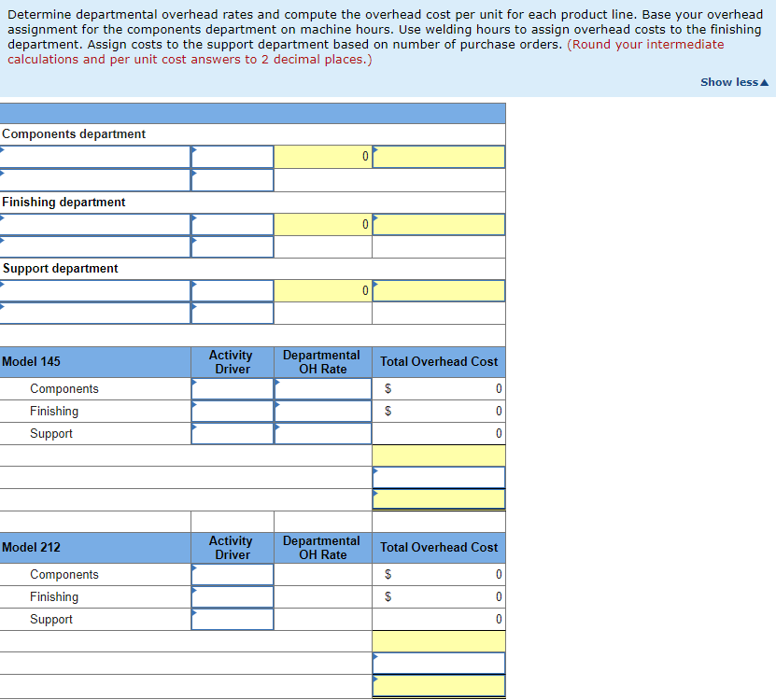
Task: Open second row dropdown under Components department
Action: pyautogui.click(x=95, y=180)
